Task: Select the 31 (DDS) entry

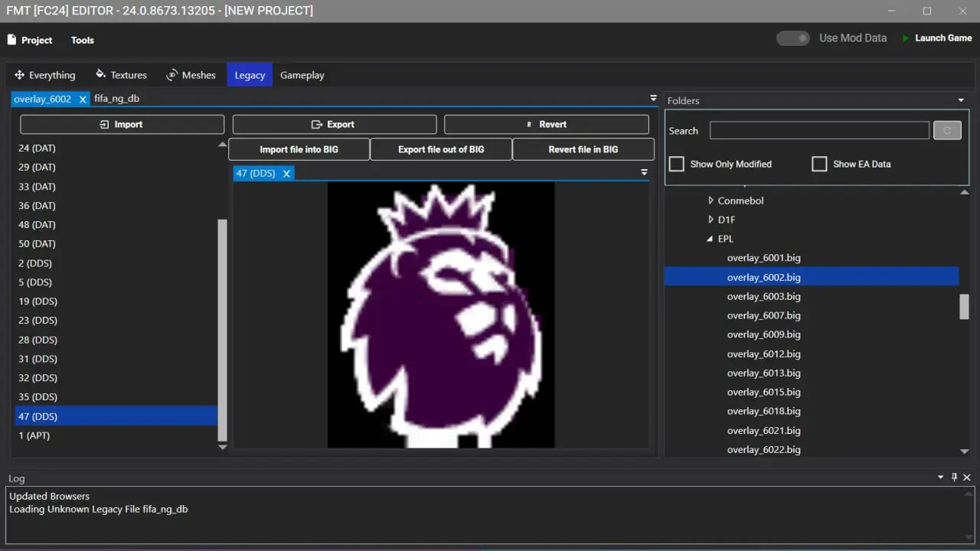Action: [x=116, y=359]
